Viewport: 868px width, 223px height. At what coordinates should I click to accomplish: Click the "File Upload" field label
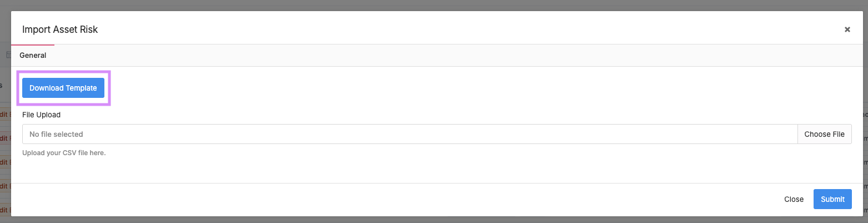(41, 115)
